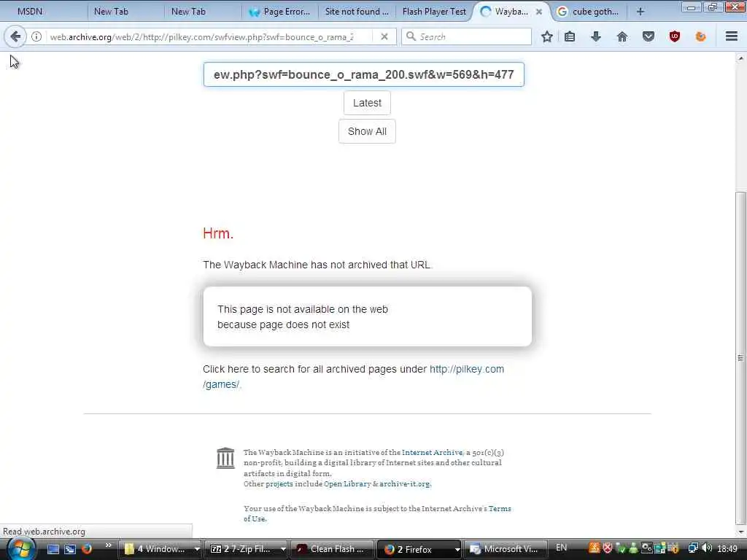The width and height of the screenshot is (747, 560).
Task: Click Switch between windows quick launch icon
Action: coord(70,549)
